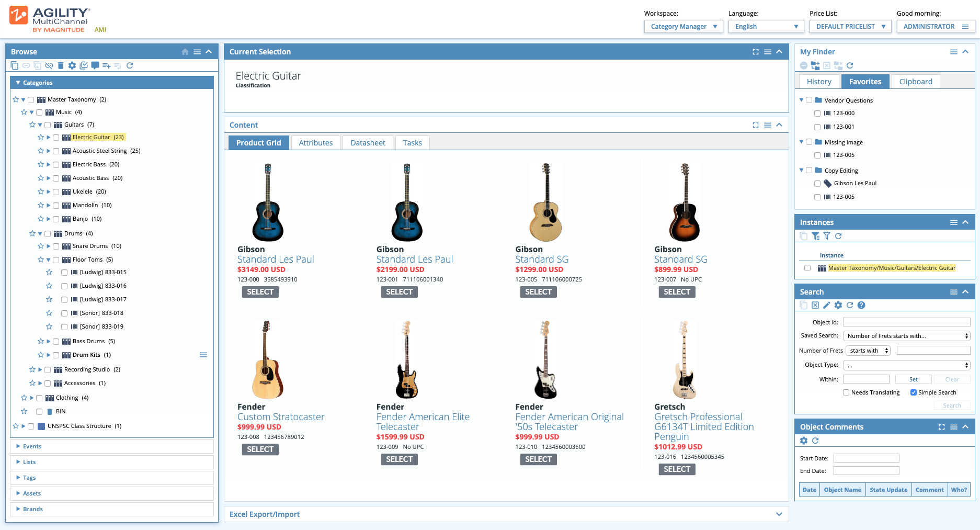Click SELECT under the Fender Custom Stratocaster
The width and height of the screenshot is (980, 530).
click(x=260, y=449)
